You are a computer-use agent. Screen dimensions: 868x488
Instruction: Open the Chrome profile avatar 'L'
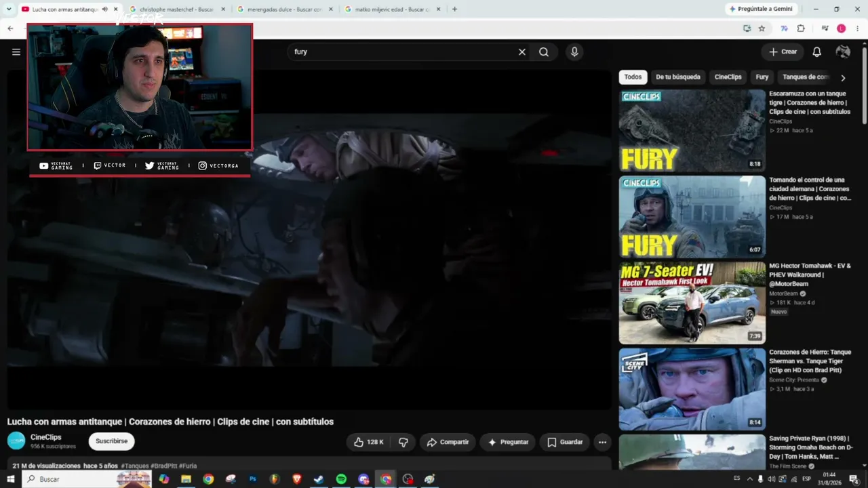pyautogui.click(x=842, y=28)
